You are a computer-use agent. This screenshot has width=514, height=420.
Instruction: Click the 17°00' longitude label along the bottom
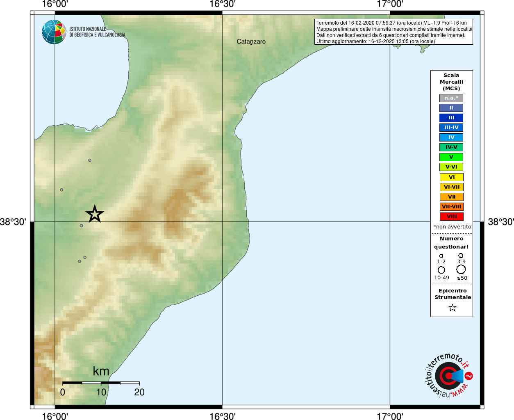click(x=390, y=416)
